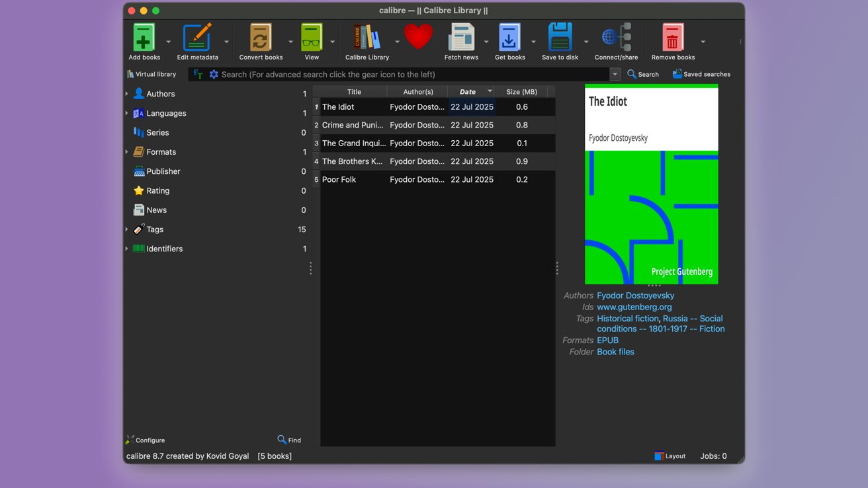Screen dimensions: 868x488
Task: Open Calibre Library dropdown arrow
Action: pos(397,42)
